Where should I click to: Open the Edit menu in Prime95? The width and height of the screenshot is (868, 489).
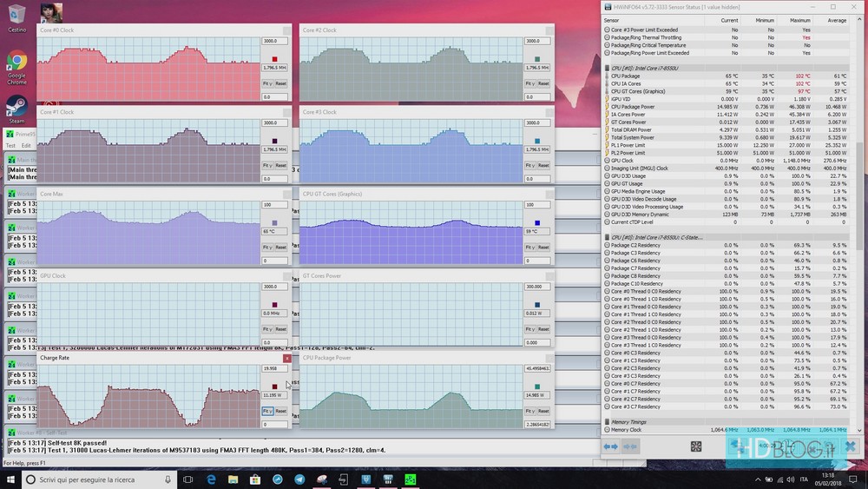[x=26, y=146]
